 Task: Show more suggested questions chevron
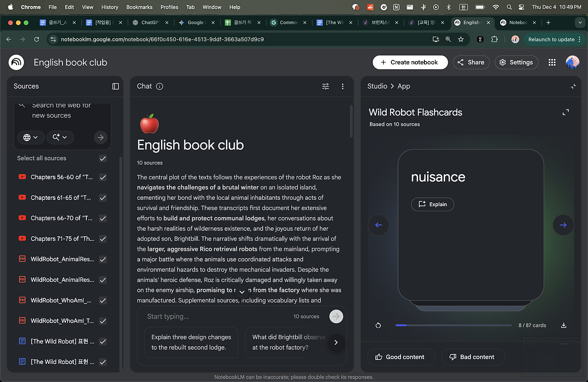pyautogui.click(x=336, y=342)
